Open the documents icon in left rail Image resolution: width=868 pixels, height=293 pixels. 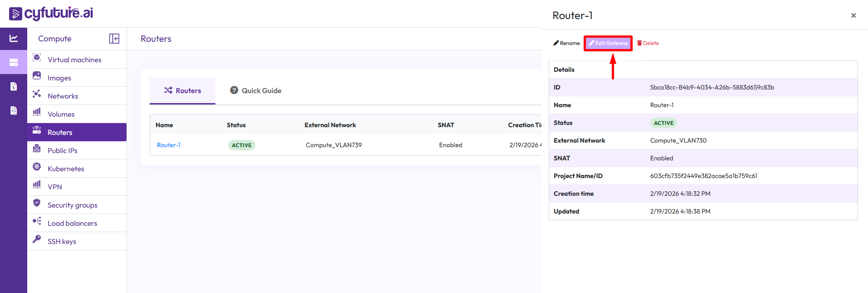click(14, 110)
